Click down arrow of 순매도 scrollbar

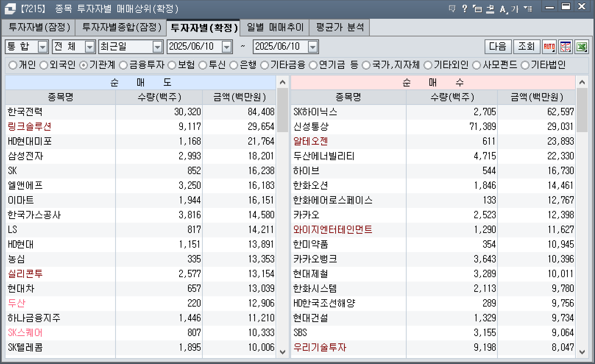283,352
